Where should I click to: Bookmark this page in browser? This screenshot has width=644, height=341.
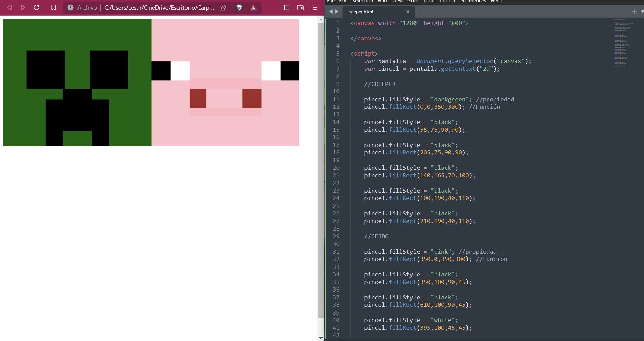click(53, 7)
